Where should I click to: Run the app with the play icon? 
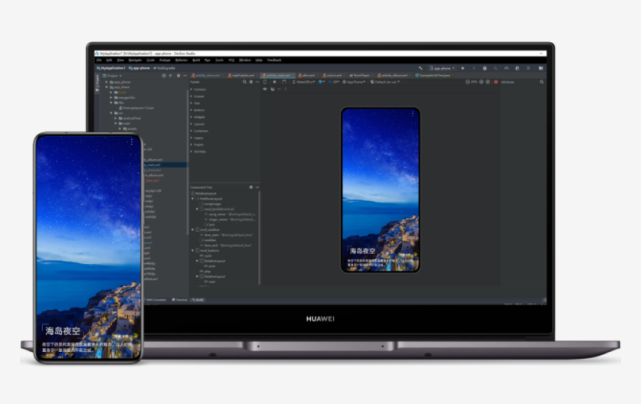(x=463, y=68)
